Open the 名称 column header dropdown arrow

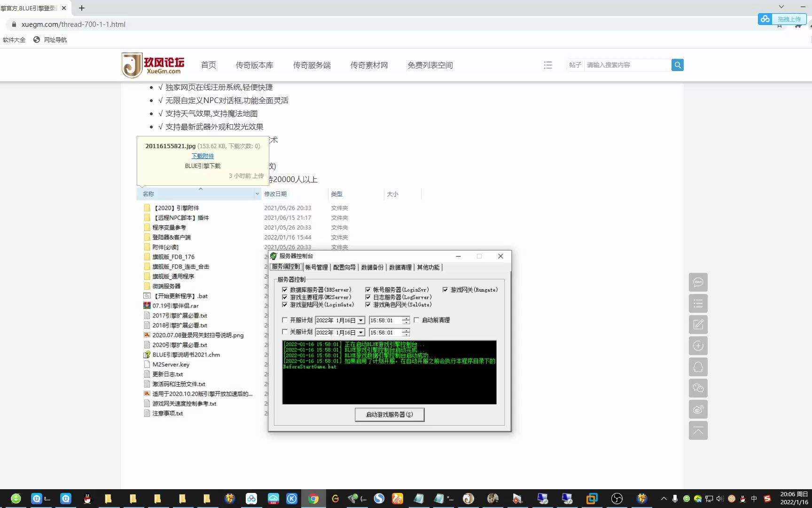(x=257, y=194)
